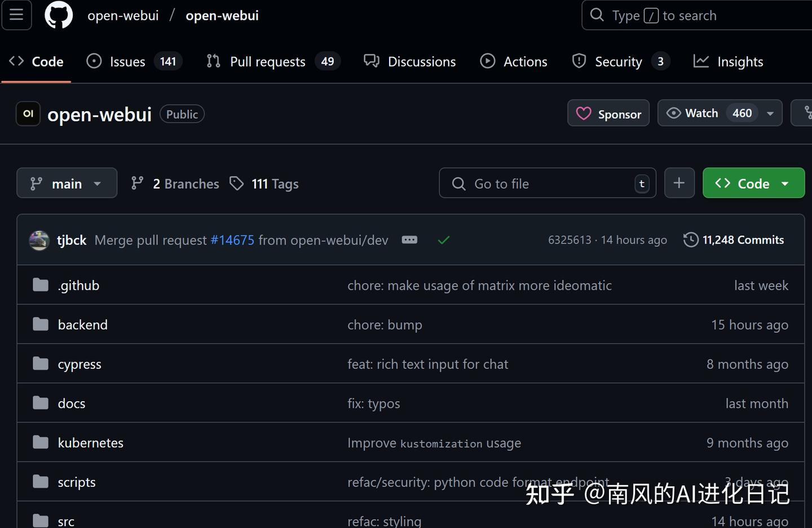This screenshot has height=528, width=812.
Task: Toggle the hamburger navigation menu
Action: pyautogui.click(x=16, y=15)
